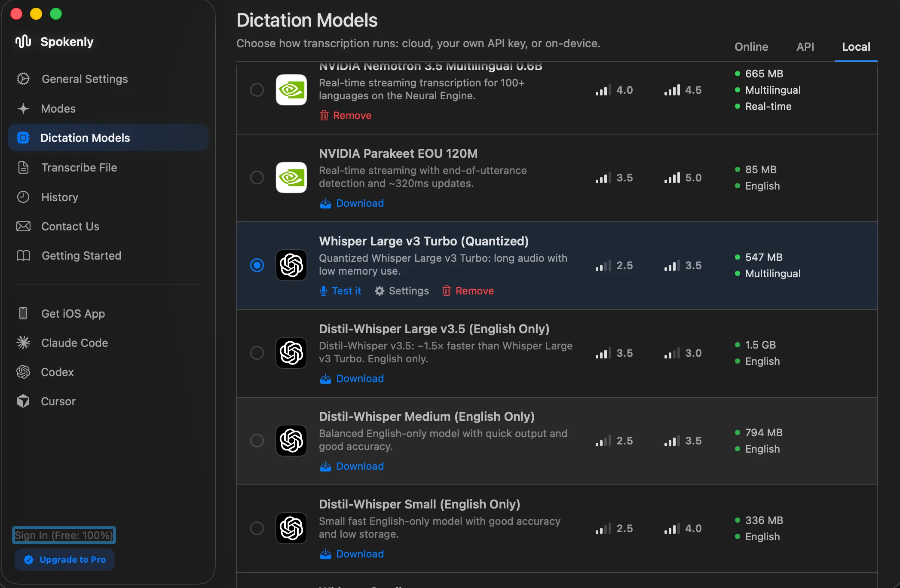Image resolution: width=900 pixels, height=588 pixels.
Task: Remove the NVIDIA Nemotron 3.5 model
Action: click(x=346, y=116)
